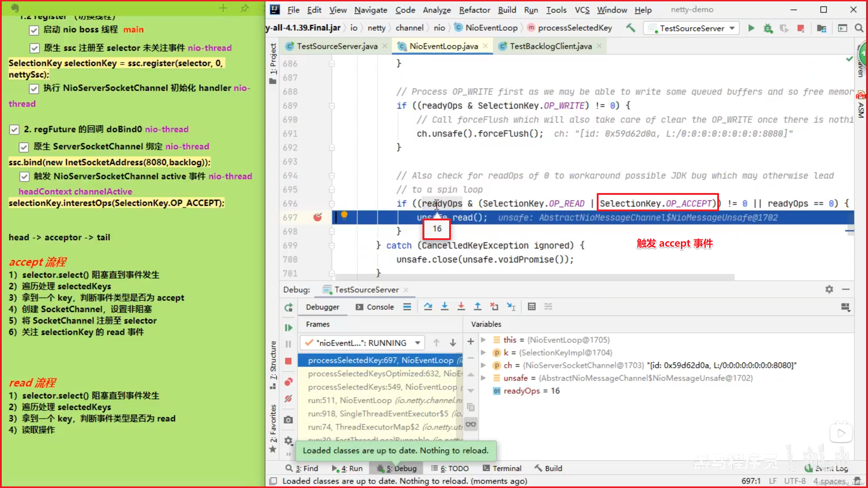868x488 pixels.
Task: Click the green Run button in toolbar
Action: tap(751, 28)
